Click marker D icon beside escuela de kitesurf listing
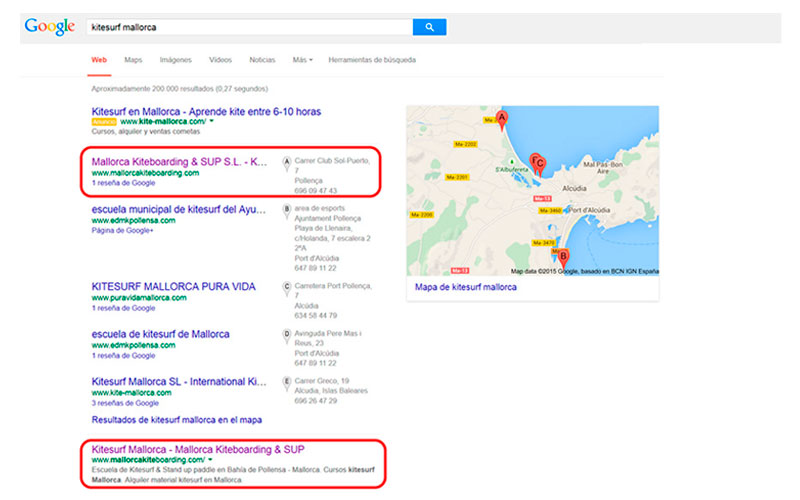This screenshot has width=800, height=500. [287, 336]
